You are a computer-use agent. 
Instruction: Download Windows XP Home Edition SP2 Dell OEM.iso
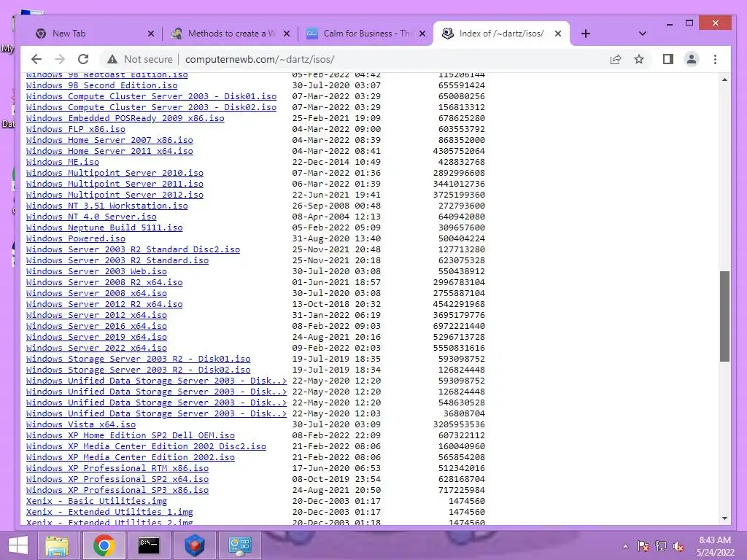pos(131,436)
